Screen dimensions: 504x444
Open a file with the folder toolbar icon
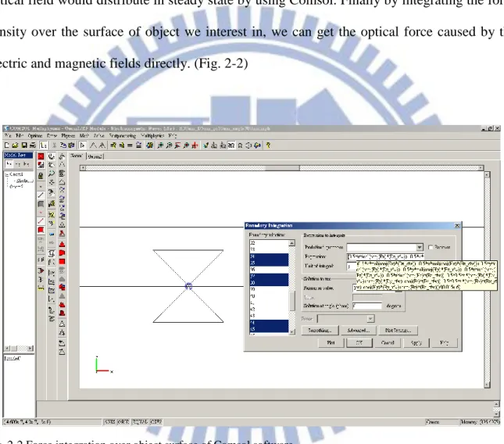[15, 145]
